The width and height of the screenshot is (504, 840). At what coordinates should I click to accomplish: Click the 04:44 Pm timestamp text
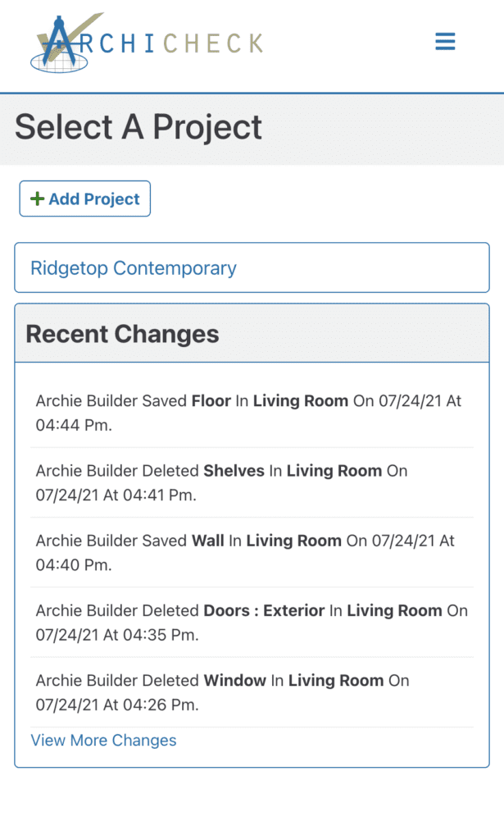[74, 426]
